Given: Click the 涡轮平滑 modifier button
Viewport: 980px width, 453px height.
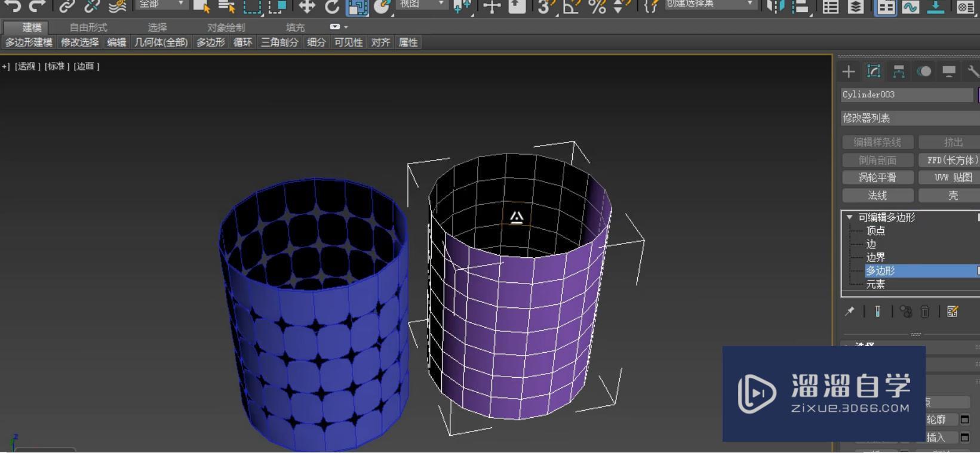Looking at the screenshot, I should pos(877,177).
